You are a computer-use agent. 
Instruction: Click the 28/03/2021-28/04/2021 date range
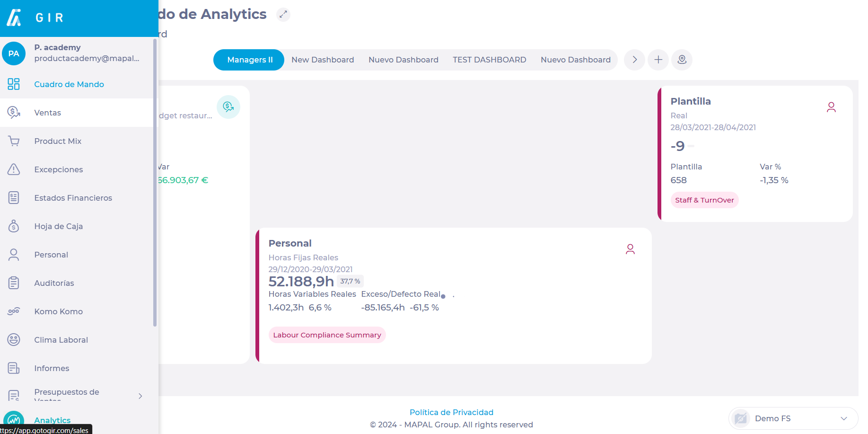click(x=713, y=127)
